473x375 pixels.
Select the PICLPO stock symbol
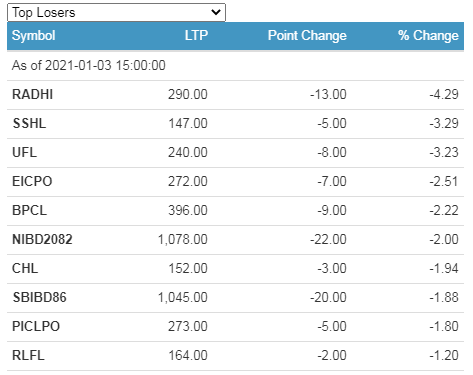(x=36, y=326)
